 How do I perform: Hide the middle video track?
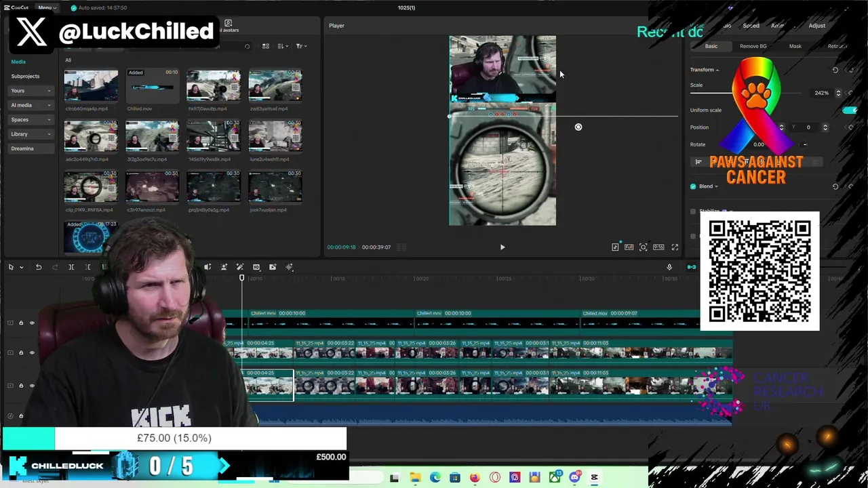[x=32, y=352]
